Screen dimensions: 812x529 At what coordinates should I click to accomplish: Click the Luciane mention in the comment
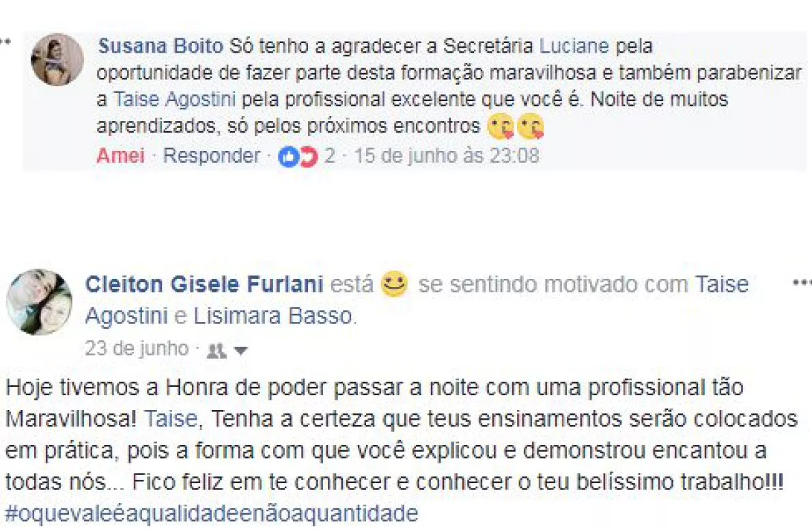574,46
